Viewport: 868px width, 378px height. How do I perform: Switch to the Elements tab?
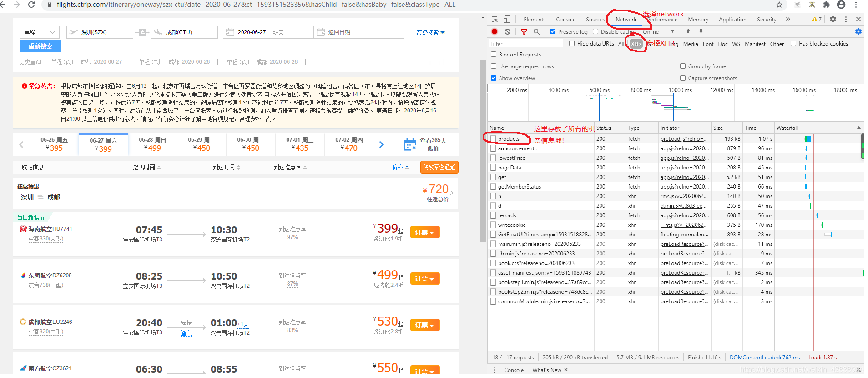pyautogui.click(x=535, y=20)
